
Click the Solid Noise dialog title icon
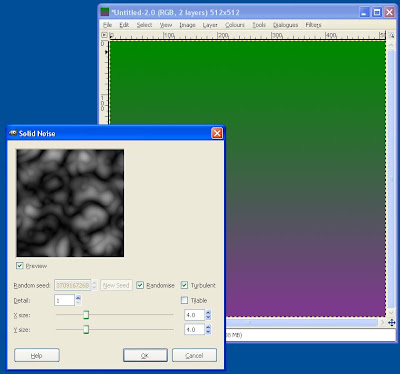[x=13, y=133]
